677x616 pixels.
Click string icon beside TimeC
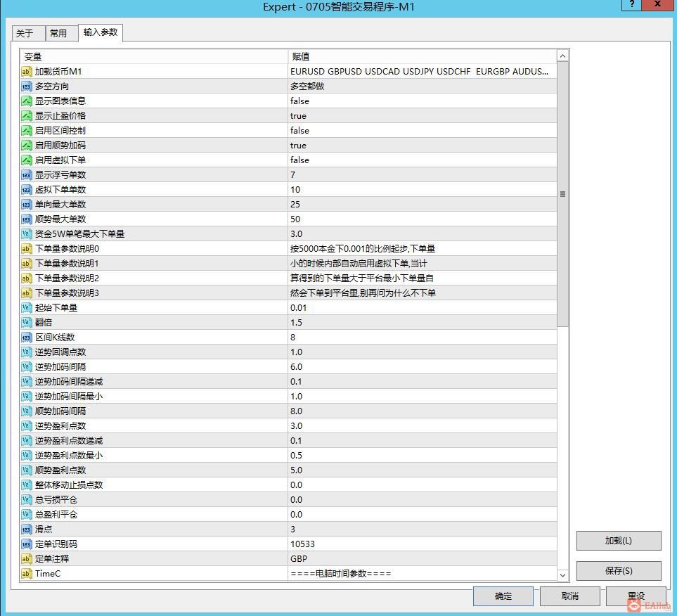(26, 574)
